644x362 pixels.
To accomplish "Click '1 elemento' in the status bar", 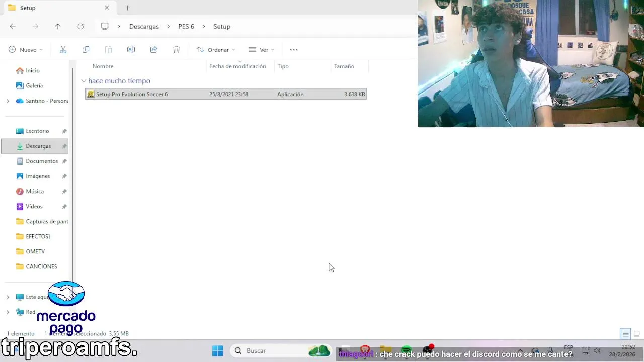I will click(x=21, y=333).
